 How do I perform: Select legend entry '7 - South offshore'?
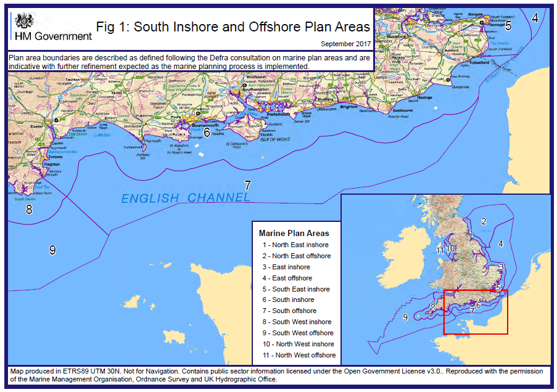click(x=289, y=311)
